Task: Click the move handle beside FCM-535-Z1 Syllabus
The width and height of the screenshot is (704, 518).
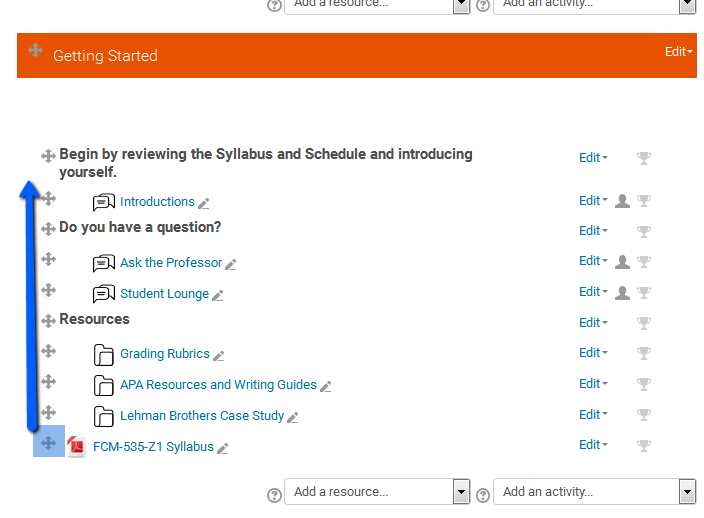Action: [x=48, y=443]
